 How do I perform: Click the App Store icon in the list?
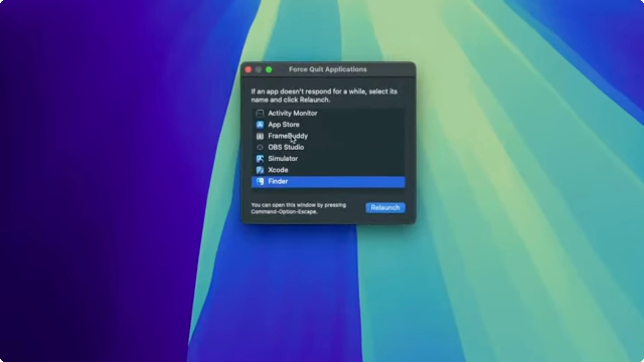[260, 124]
